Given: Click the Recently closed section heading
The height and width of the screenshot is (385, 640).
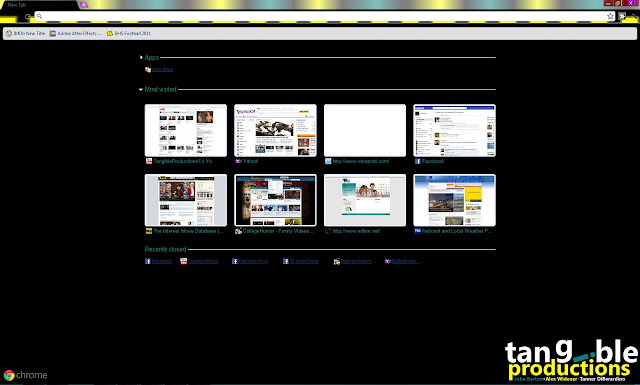Looking at the screenshot, I should coord(165,249).
